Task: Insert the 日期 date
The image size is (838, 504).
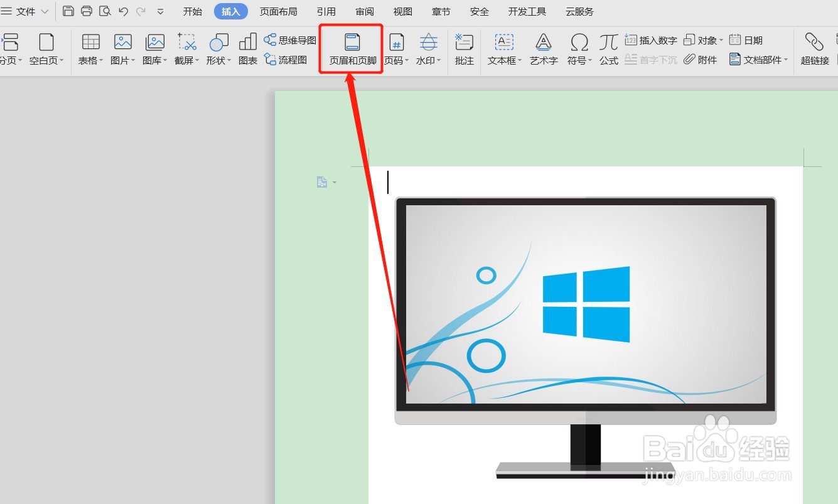Action: [746, 41]
